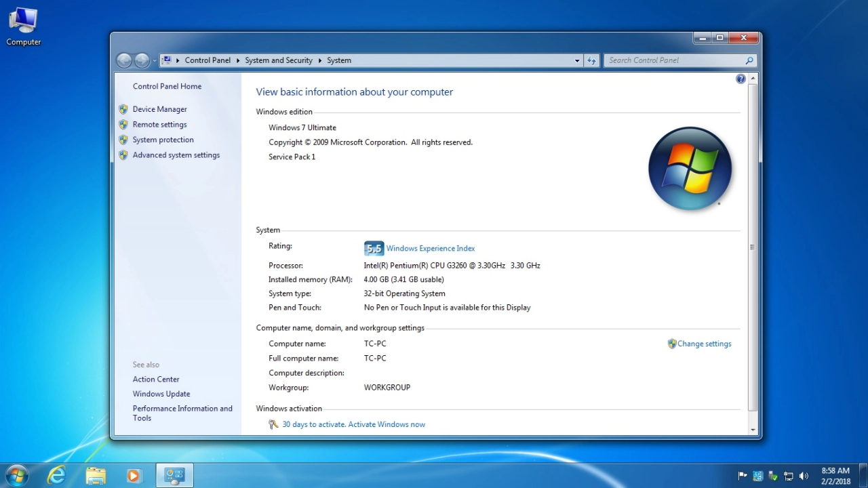
Task: Open Action Center link
Action: (x=156, y=380)
